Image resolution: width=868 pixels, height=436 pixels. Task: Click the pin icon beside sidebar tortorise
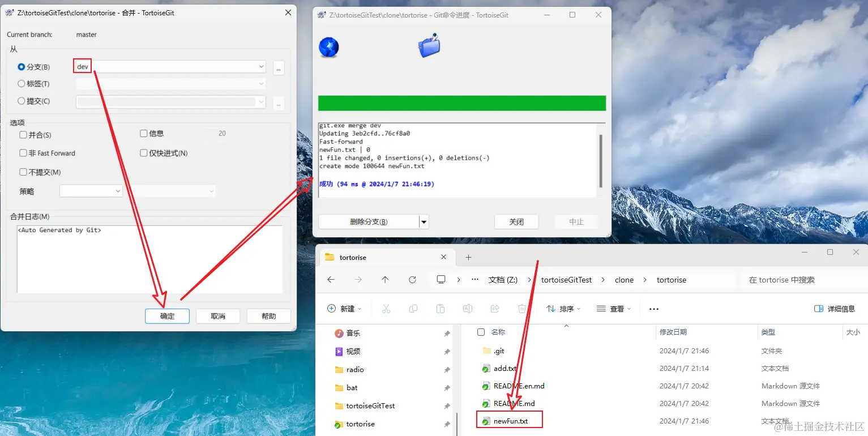(x=447, y=424)
